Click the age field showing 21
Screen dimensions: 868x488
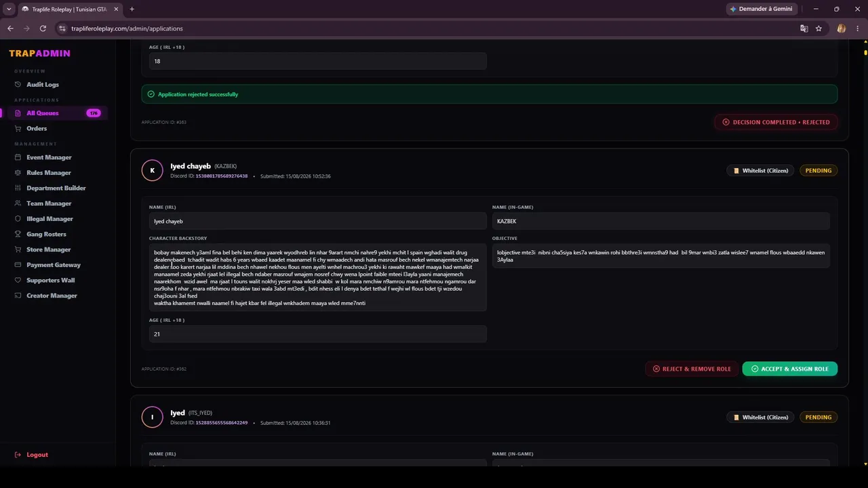[318, 334]
